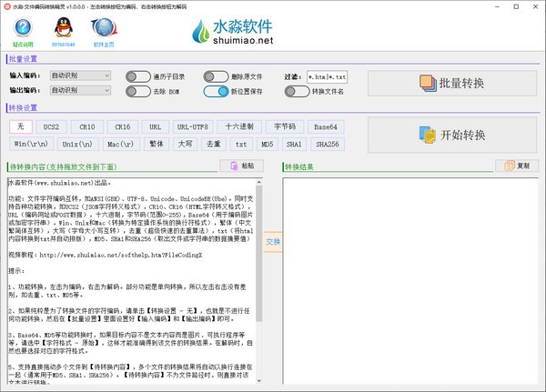
Task: Click the 897687648 QQ number label
Action: pos(64,45)
